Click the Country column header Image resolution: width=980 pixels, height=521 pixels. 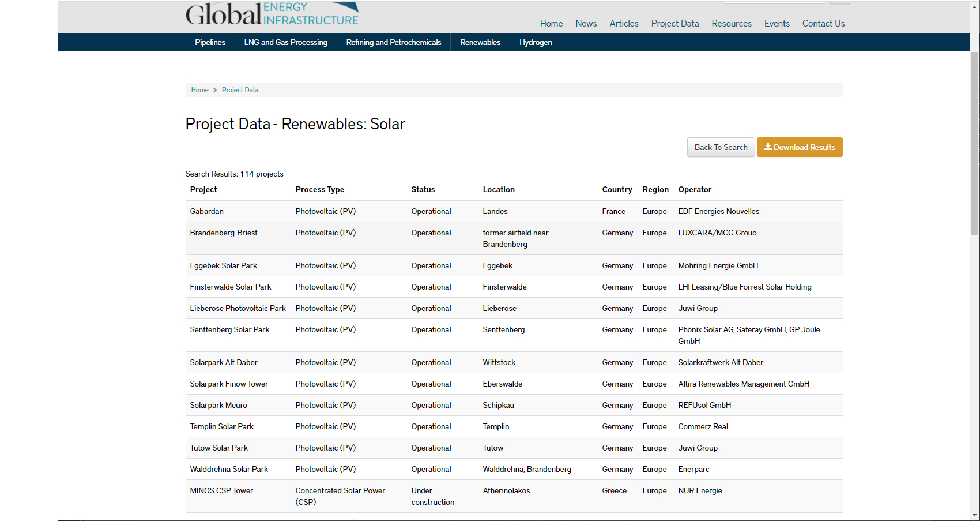pyautogui.click(x=617, y=189)
